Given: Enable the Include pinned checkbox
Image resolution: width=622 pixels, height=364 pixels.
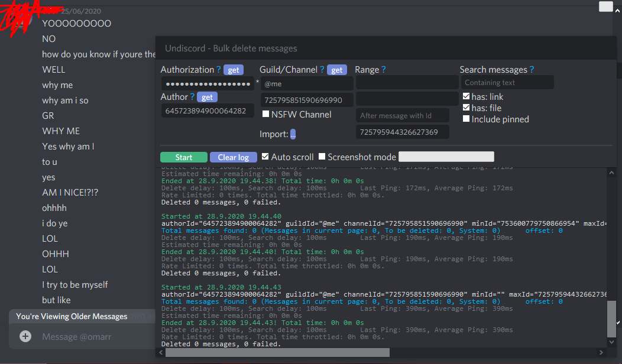Looking at the screenshot, I should (x=466, y=119).
